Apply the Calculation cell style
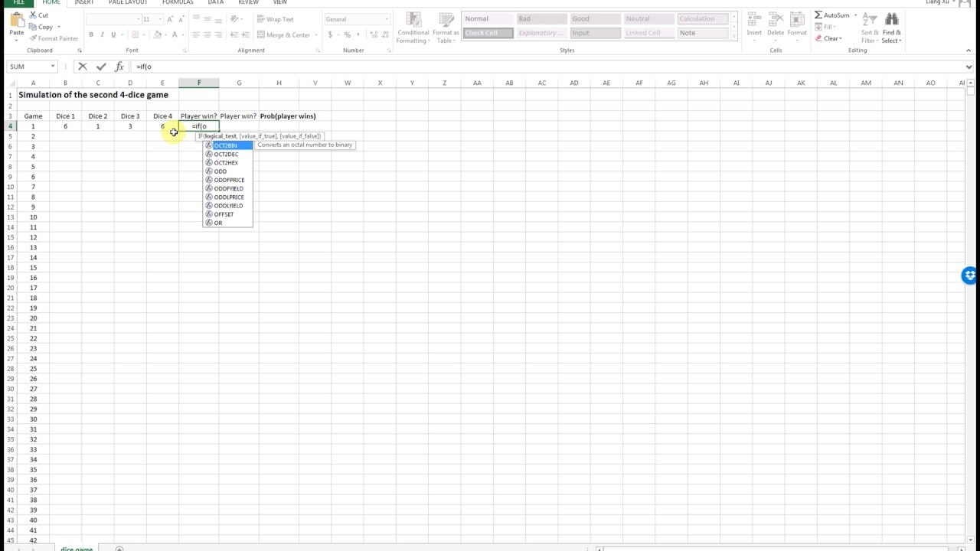The width and height of the screenshot is (980, 551). pos(701,19)
